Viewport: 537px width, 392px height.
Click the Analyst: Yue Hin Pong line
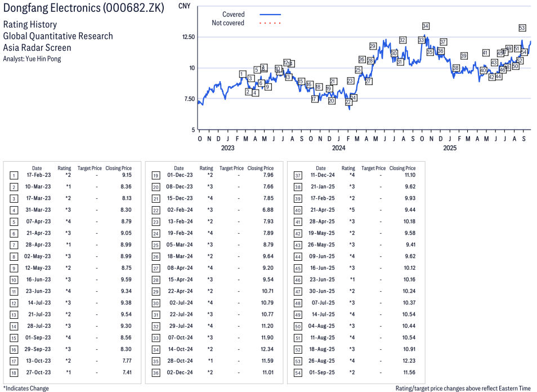pyautogui.click(x=32, y=59)
